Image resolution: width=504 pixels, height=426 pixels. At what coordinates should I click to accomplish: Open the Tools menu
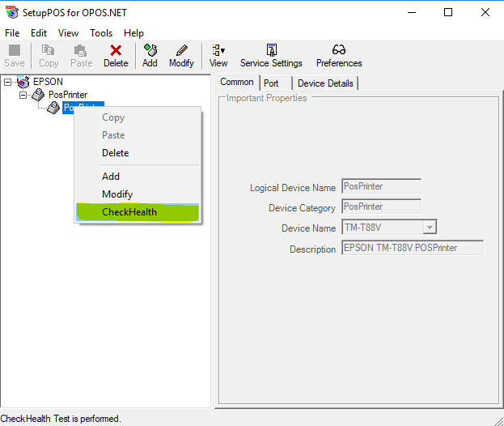click(x=101, y=33)
